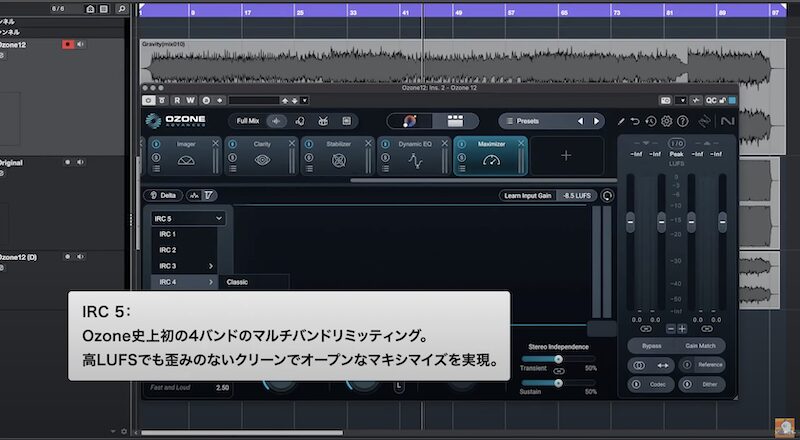Select the Dynamic EQ module icon
The image size is (800, 440).
(x=415, y=161)
